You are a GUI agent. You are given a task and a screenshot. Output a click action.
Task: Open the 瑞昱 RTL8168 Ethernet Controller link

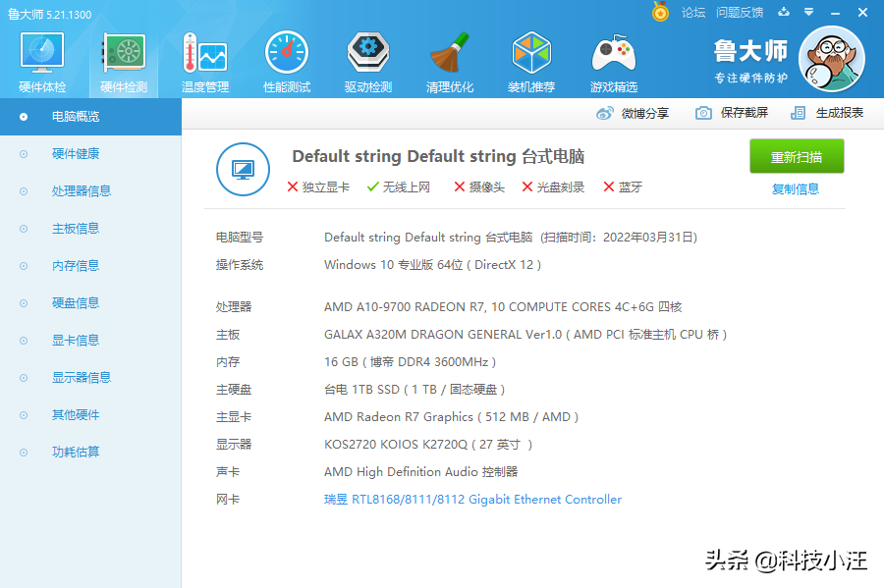[472, 500]
